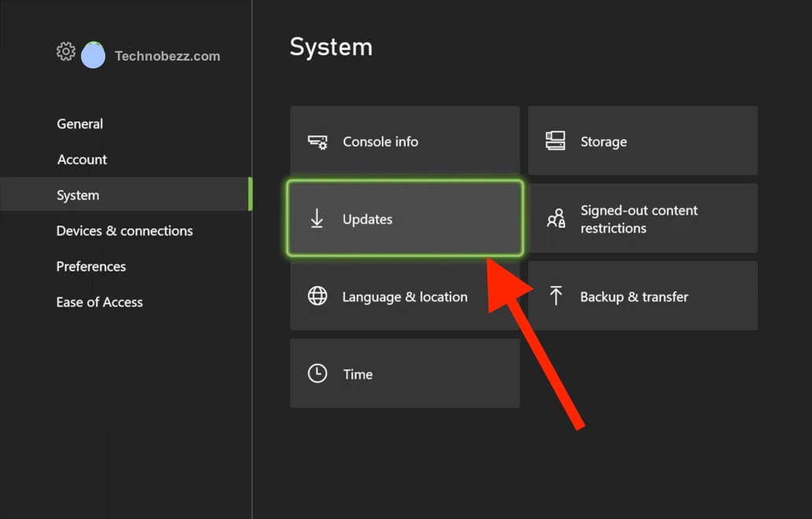Click the settings gear icon
The image size is (812, 519).
coord(66,52)
